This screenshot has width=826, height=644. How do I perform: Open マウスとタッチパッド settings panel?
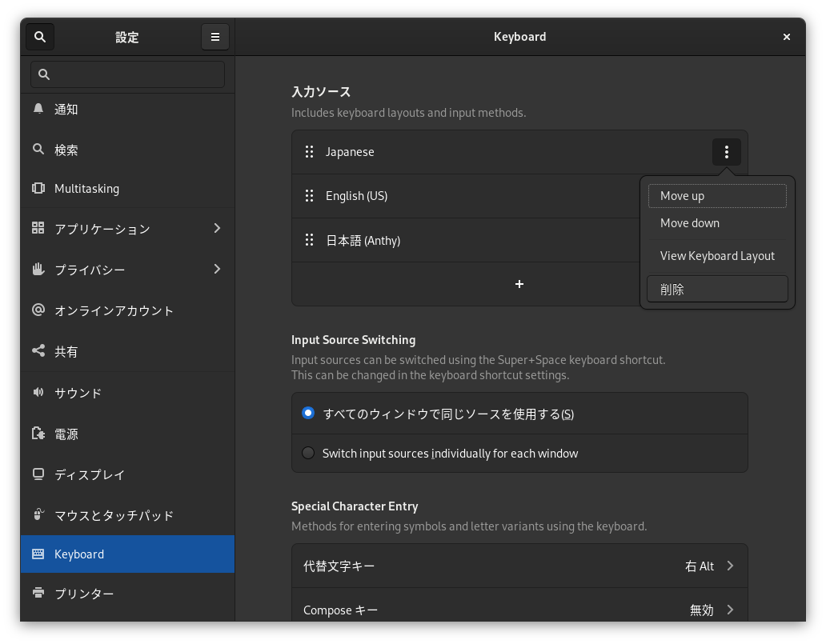click(127, 514)
